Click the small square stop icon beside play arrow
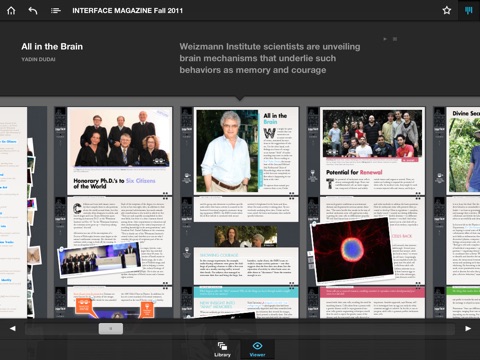The image size is (480, 360). [x=395, y=39]
